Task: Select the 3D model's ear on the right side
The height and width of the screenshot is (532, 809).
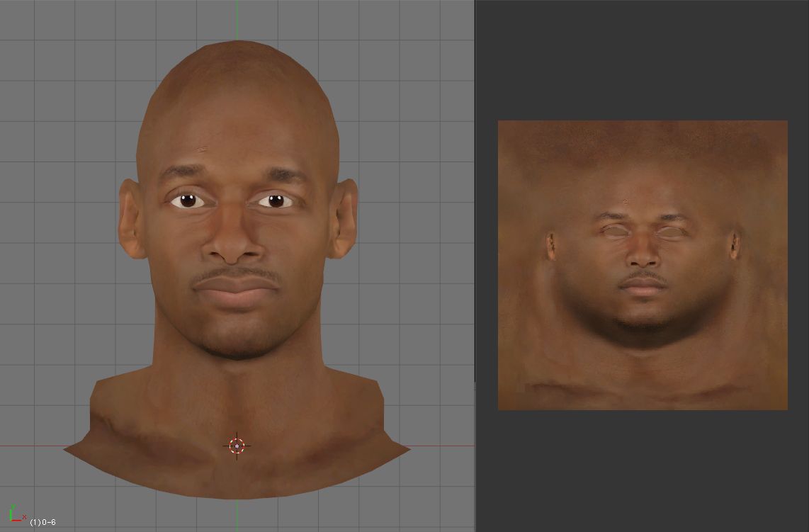Action: 344,218
